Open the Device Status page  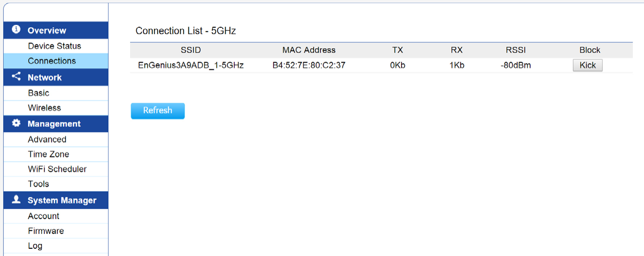tap(55, 46)
